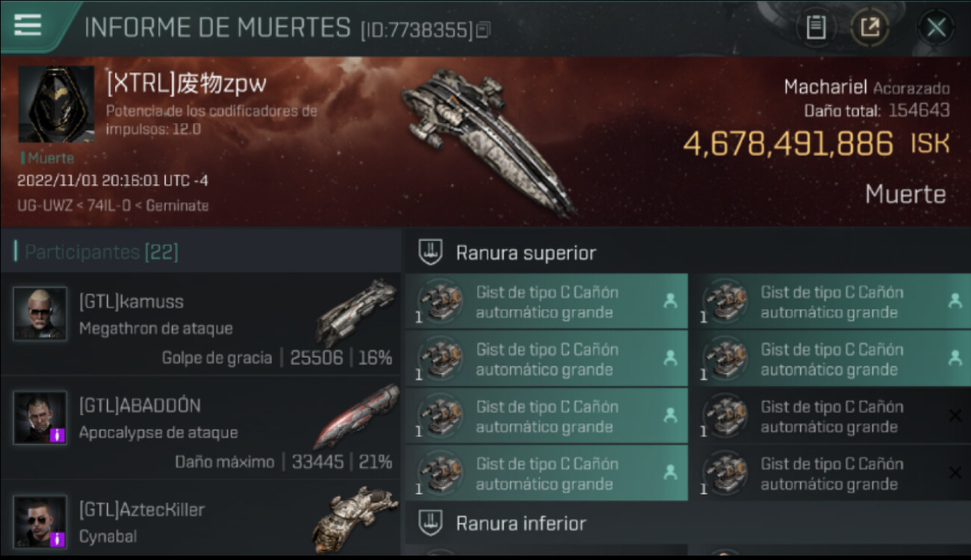Viewport: 971px width, 560px height.
Task: Click person icon on top-right Gist cannon
Action: (x=955, y=301)
